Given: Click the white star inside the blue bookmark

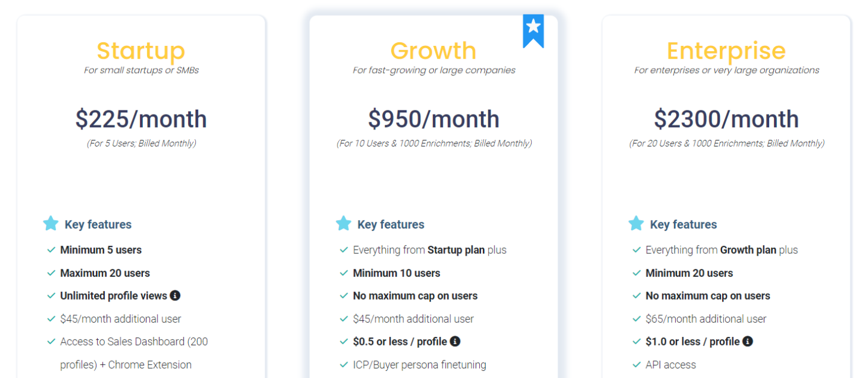Looking at the screenshot, I should [533, 26].
